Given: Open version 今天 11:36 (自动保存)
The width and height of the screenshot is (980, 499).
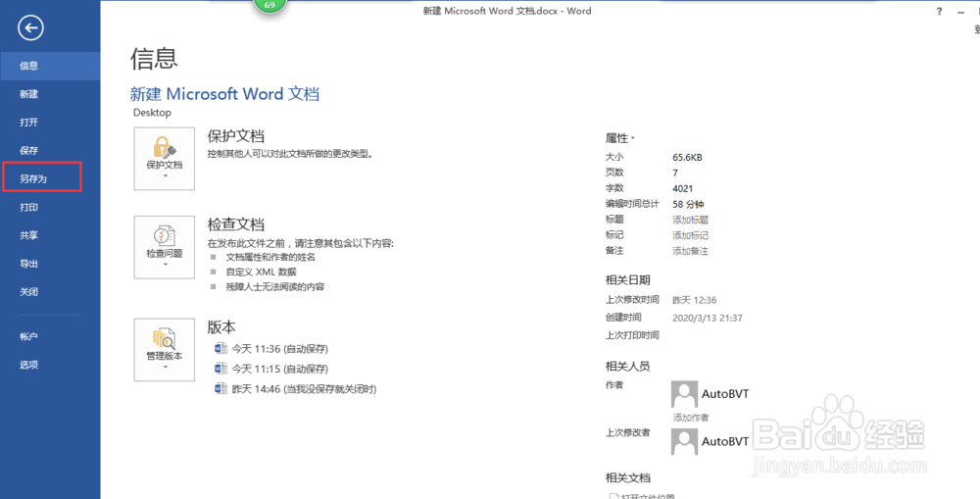Looking at the screenshot, I should pyautogui.click(x=280, y=349).
